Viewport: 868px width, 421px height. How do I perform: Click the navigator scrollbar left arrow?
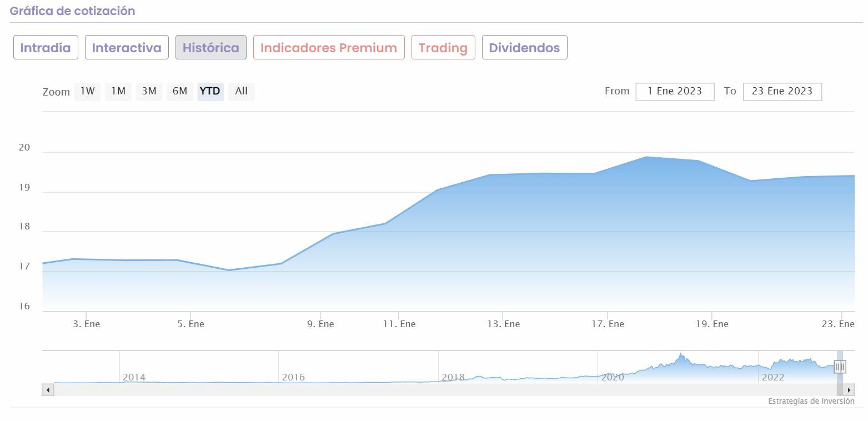(x=48, y=390)
